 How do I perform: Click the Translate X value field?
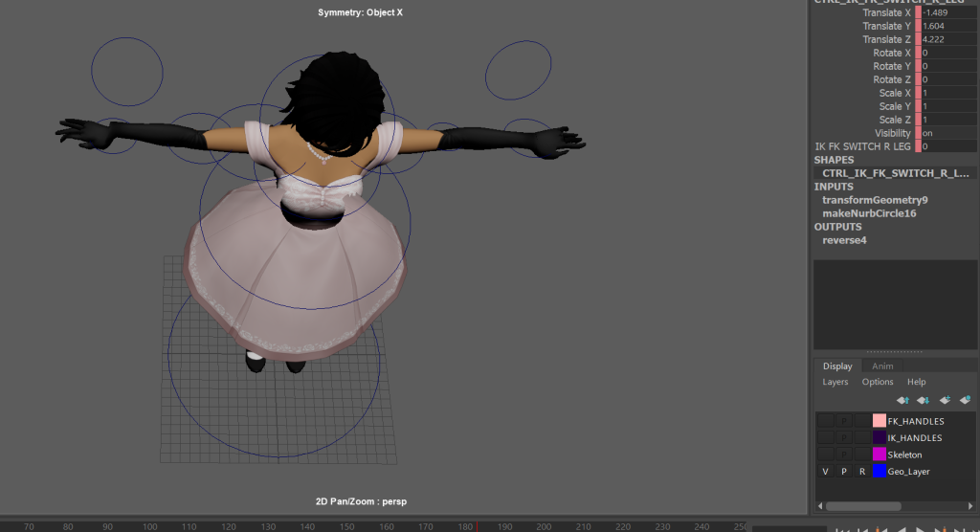pyautogui.click(x=948, y=12)
